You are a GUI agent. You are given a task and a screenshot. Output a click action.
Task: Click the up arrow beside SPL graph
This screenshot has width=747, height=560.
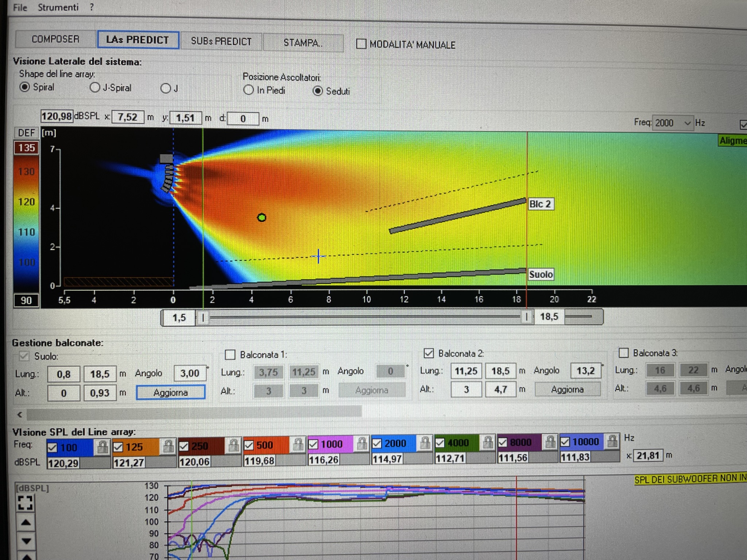pos(26,522)
